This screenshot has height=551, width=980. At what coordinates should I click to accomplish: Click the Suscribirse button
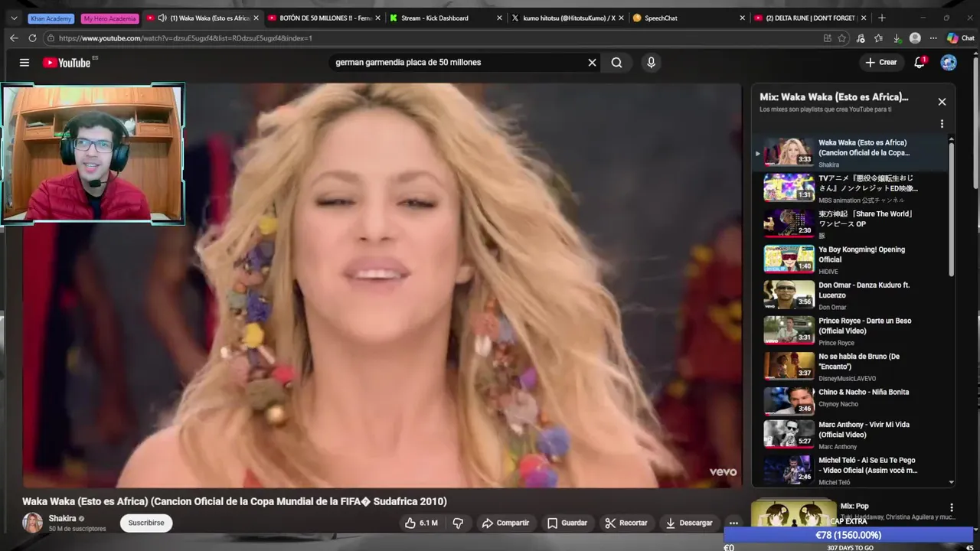(x=146, y=523)
